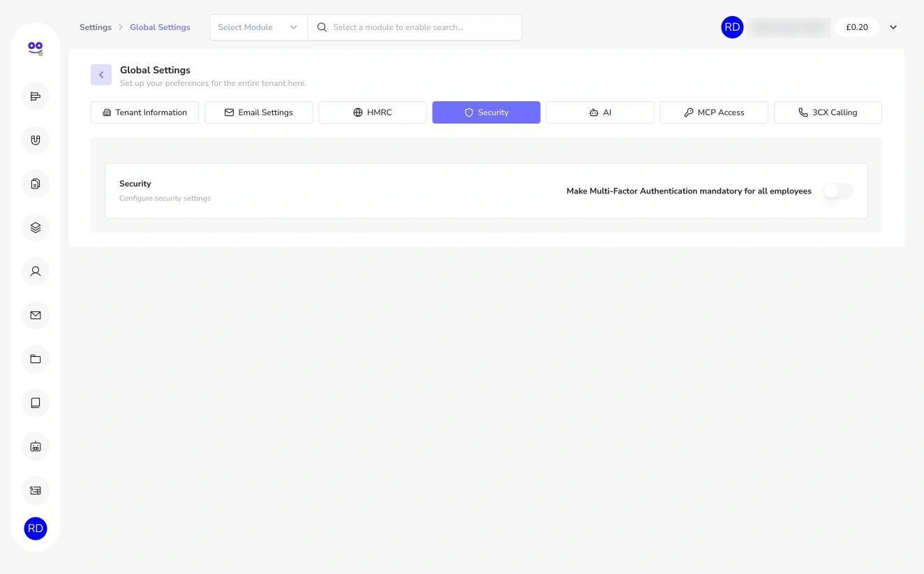Open the book icon in sidebar
This screenshot has width=924, height=574.
(36, 402)
